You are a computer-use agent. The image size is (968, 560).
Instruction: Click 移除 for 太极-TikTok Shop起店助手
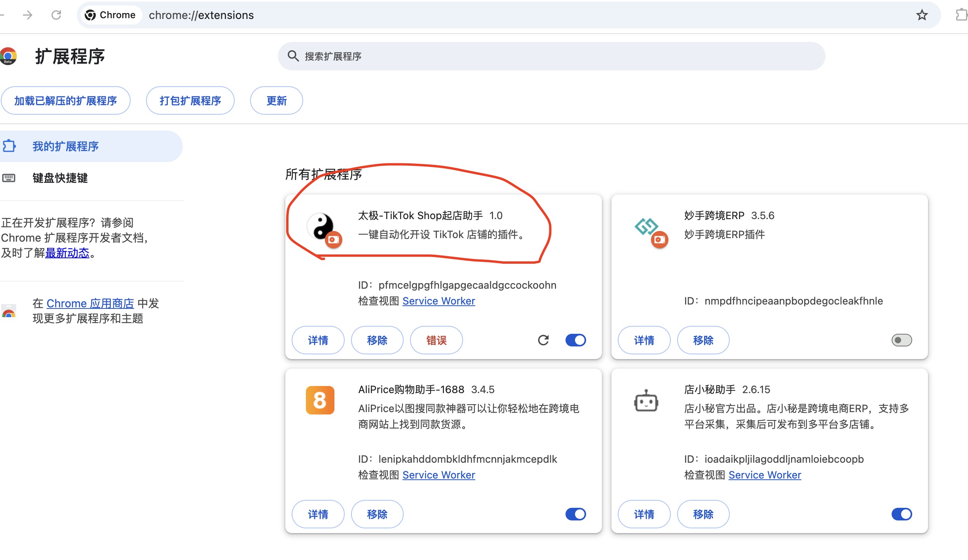(377, 340)
